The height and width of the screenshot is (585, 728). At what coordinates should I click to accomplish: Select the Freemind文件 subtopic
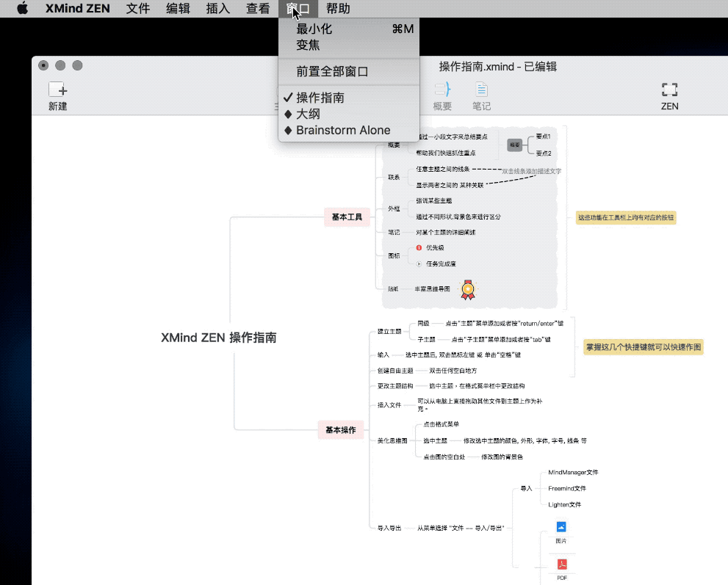coord(567,489)
